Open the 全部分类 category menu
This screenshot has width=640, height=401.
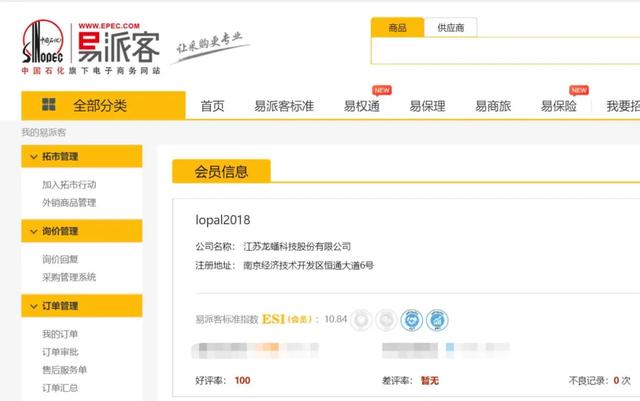pyautogui.click(x=103, y=105)
